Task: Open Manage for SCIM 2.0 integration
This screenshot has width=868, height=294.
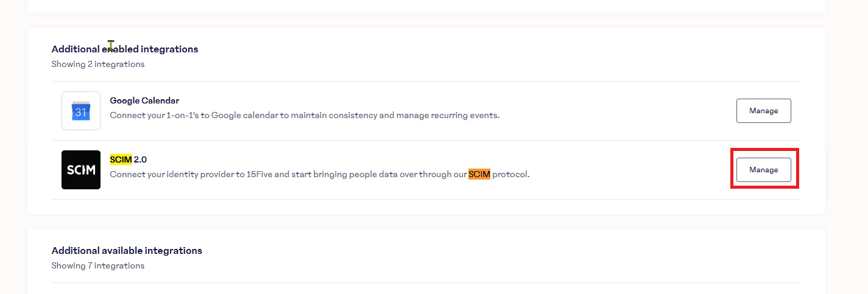Action: coord(764,170)
